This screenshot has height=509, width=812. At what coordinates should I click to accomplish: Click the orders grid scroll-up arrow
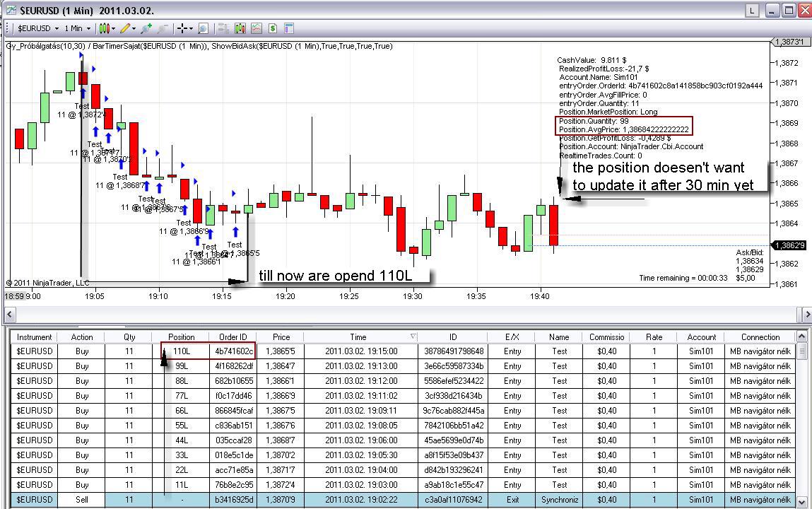coord(802,336)
